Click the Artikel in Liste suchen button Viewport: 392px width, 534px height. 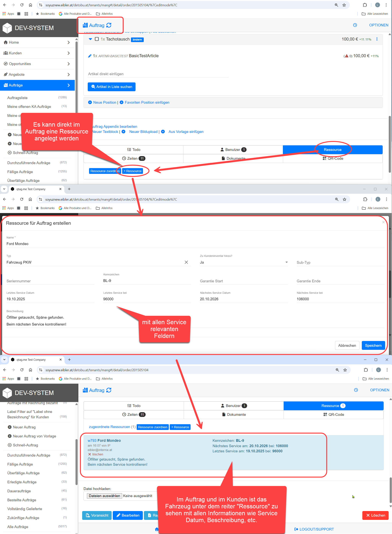pos(112,87)
